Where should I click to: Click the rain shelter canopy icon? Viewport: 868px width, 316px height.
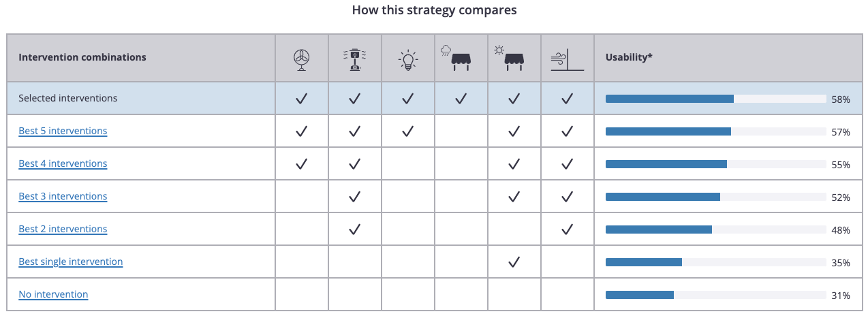pyautogui.click(x=460, y=58)
